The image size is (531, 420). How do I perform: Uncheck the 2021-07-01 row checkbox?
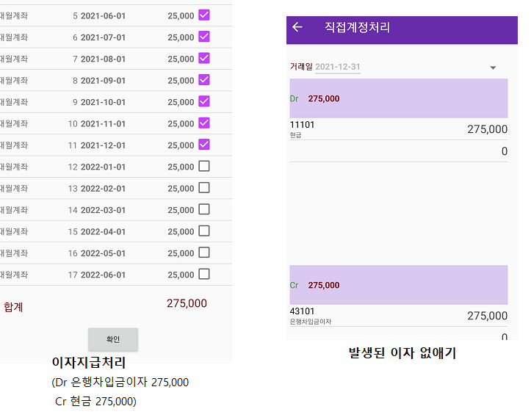click(204, 36)
